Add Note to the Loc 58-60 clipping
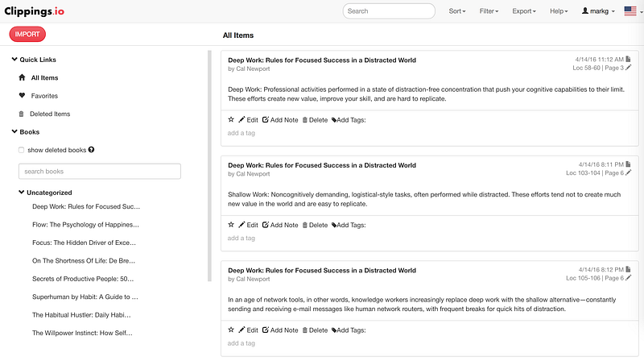Screen dimensions: 644x361 [280, 120]
